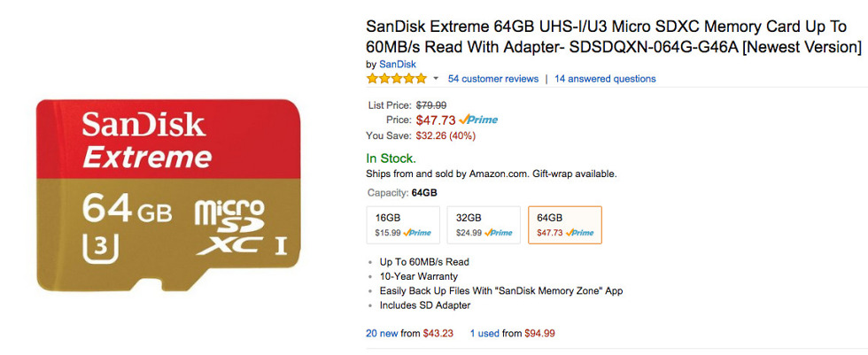View the 14 answered questions
This screenshot has width=868, height=355.
tap(605, 79)
